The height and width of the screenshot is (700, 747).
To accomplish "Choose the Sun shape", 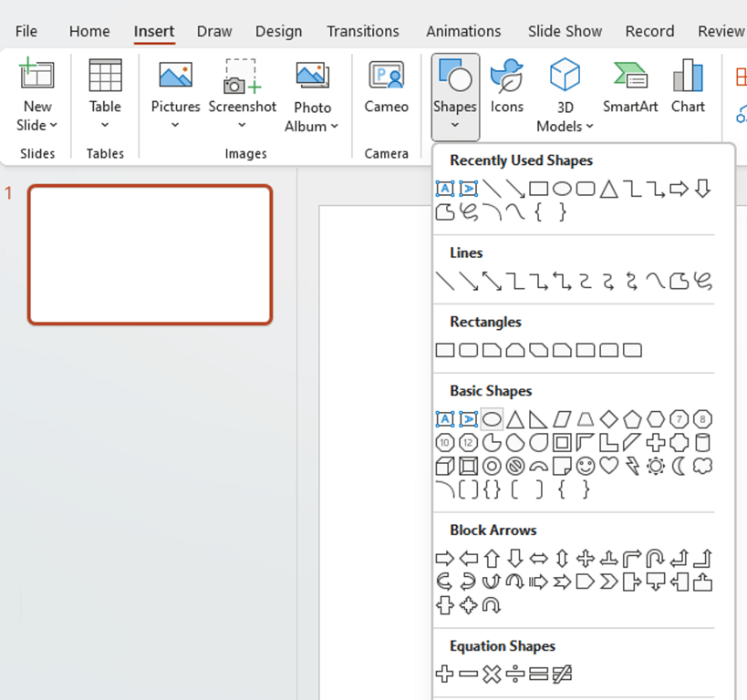I will (x=656, y=466).
